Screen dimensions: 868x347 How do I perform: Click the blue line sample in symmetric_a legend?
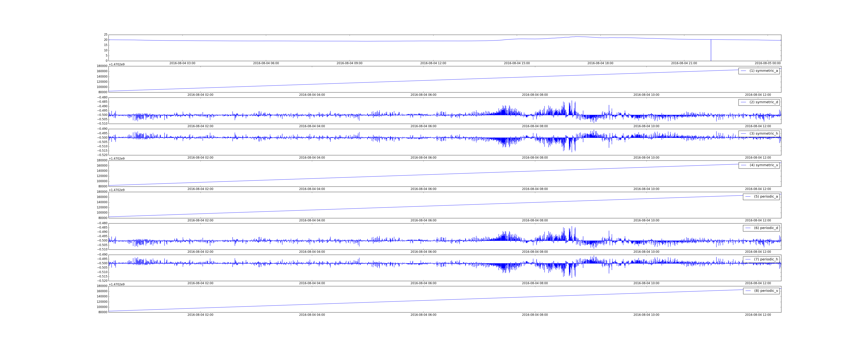click(x=743, y=71)
